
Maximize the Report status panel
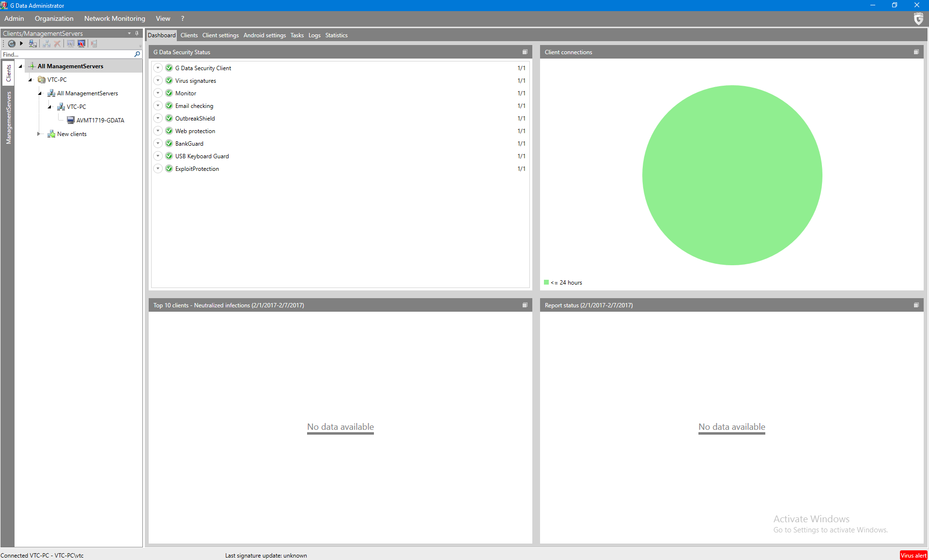(x=916, y=305)
